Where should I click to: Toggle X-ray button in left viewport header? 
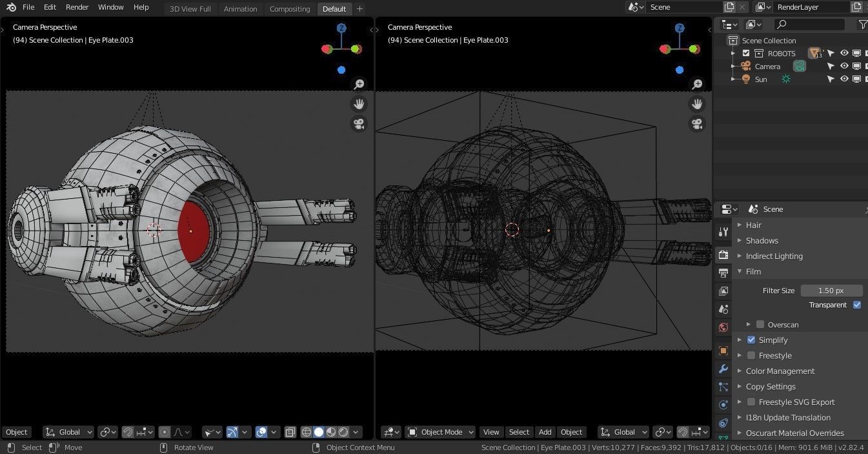[x=290, y=432]
